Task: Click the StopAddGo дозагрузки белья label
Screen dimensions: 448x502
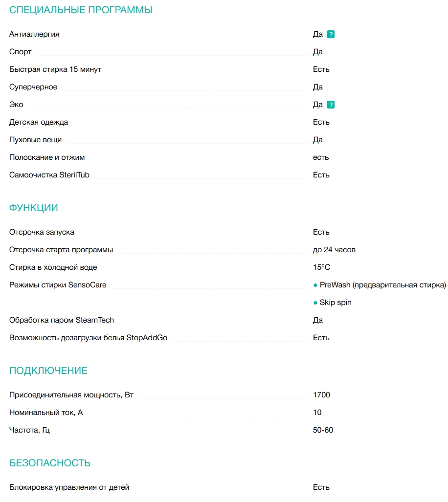Action: tap(88, 338)
